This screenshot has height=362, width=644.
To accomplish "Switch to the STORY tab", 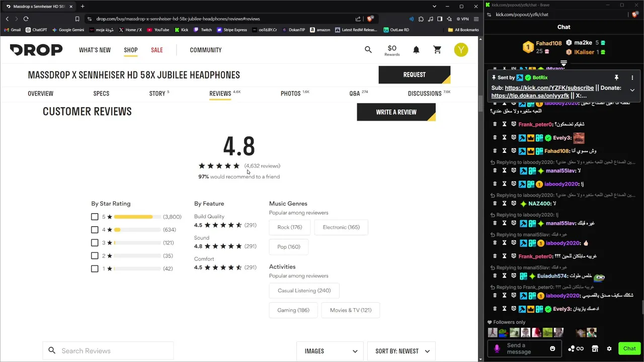I will click(159, 94).
